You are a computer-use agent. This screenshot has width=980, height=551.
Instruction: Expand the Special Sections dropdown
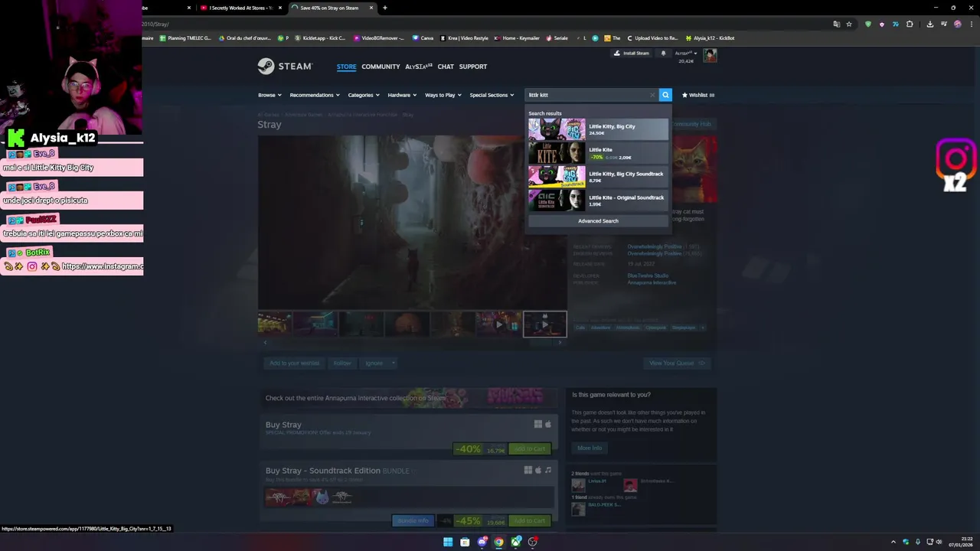point(492,95)
